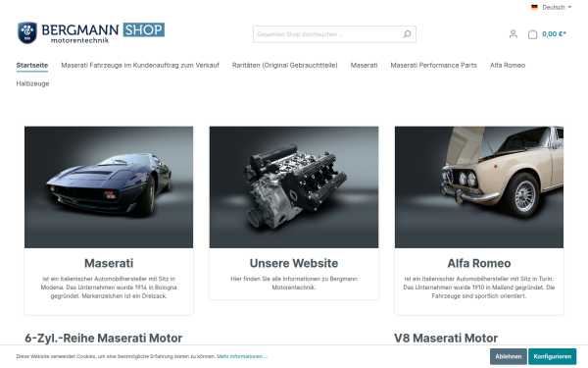This screenshot has height=368, width=588.
Task: Click the Ablehnen cookie button
Action: pos(508,356)
